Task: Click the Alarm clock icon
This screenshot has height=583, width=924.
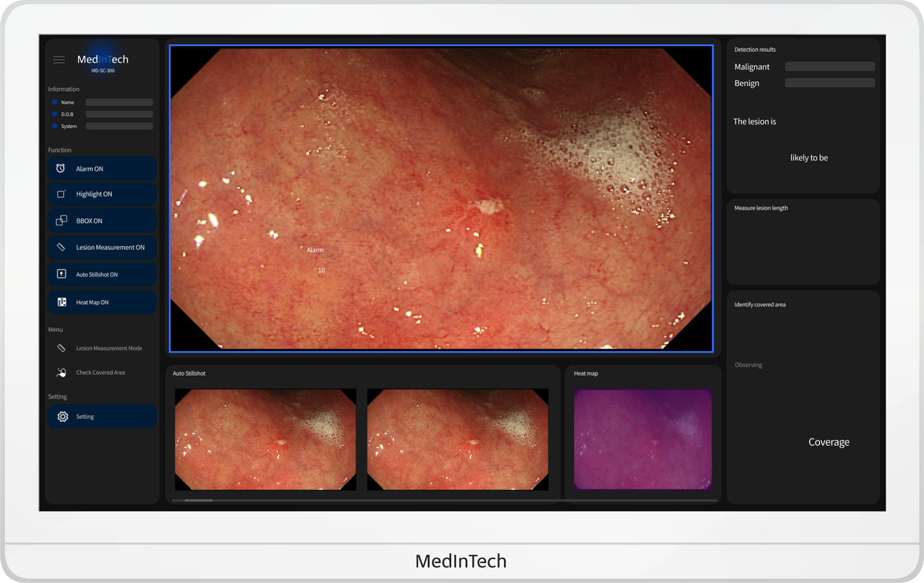Action: coord(61,168)
